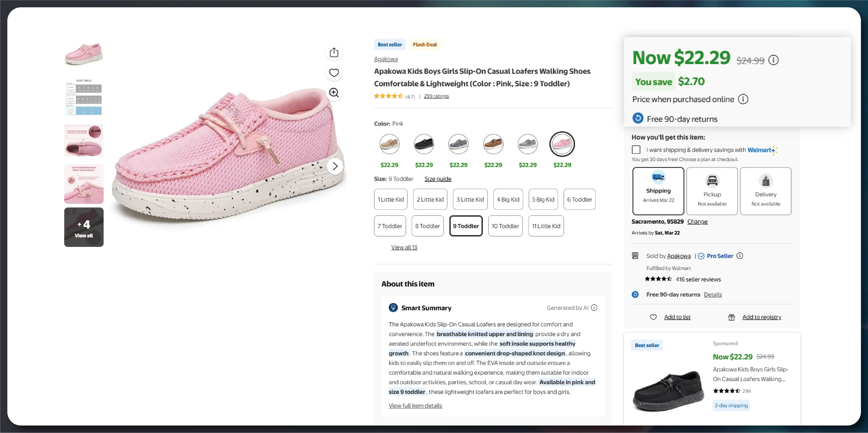Open the Size guide link

(x=438, y=179)
